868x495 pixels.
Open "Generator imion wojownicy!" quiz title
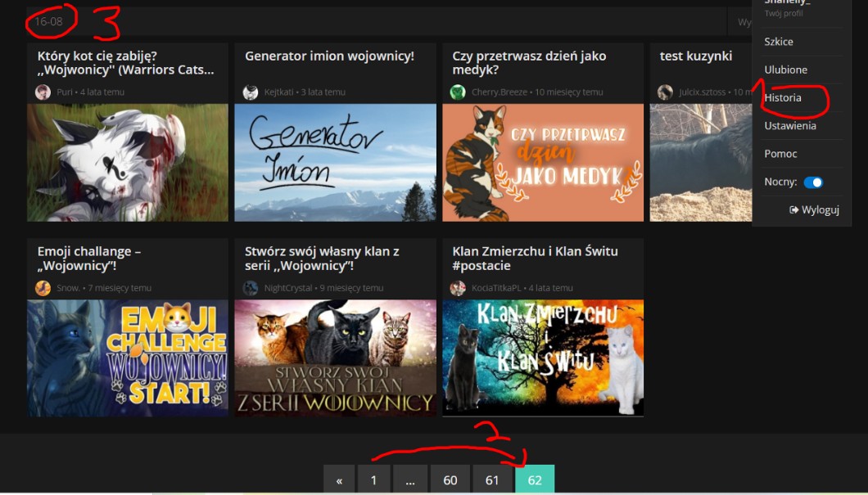coord(329,56)
